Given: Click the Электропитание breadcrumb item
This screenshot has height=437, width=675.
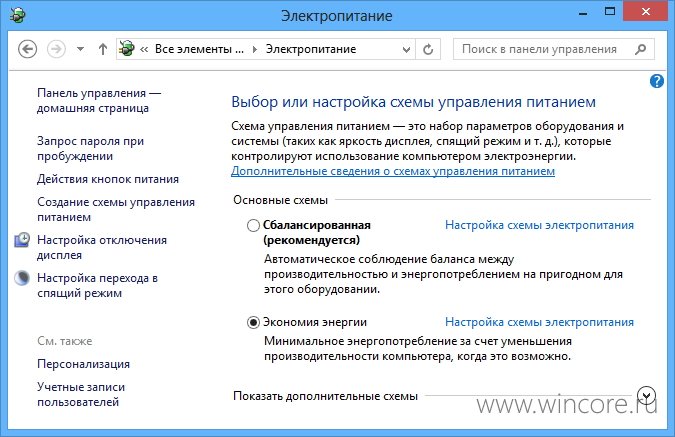Looking at the screenshot, I should click(x=311, y=49).
